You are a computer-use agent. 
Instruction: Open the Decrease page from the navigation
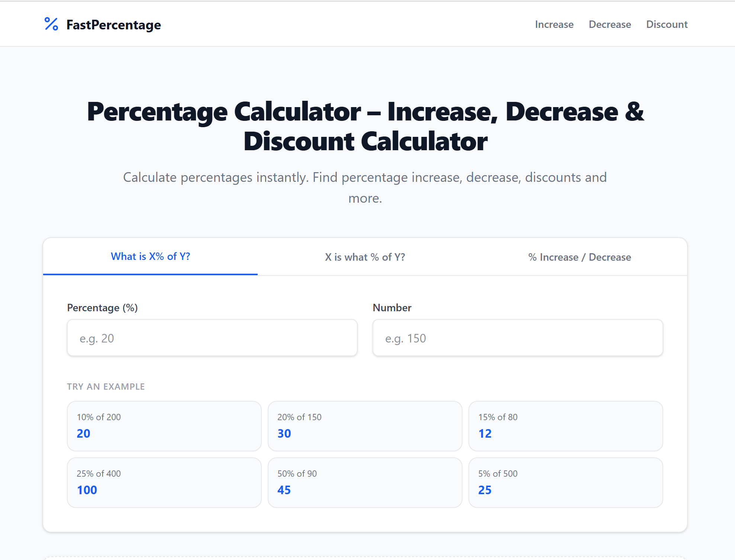pyautogui.click(x=610, y=24)
